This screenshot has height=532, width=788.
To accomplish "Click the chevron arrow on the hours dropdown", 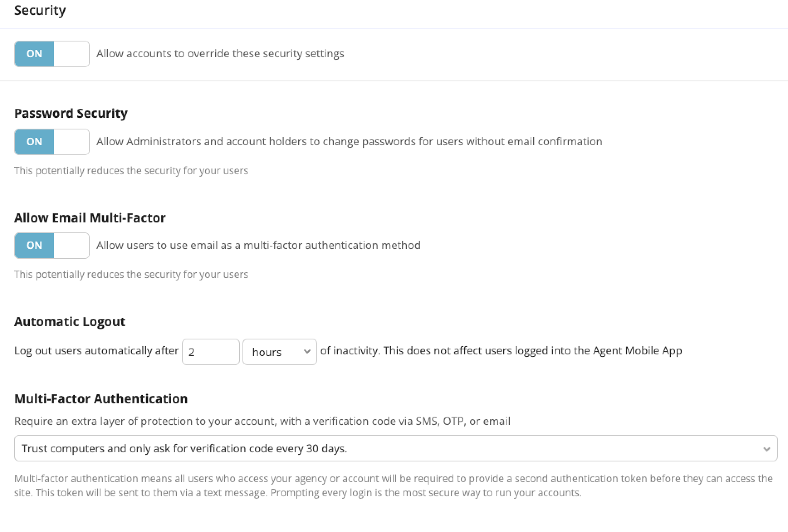I will [307, 352].
